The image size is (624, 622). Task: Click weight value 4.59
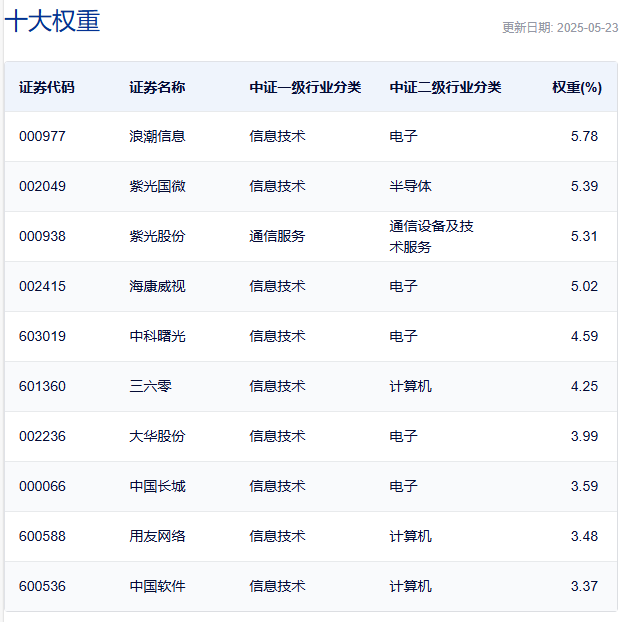pos(584,336)
